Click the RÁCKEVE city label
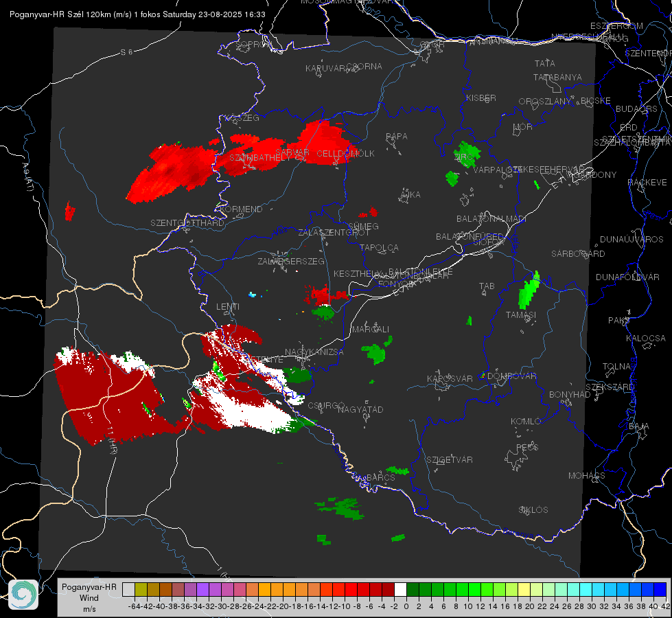The width and height of the screenshot is (672, 618). 647,183
